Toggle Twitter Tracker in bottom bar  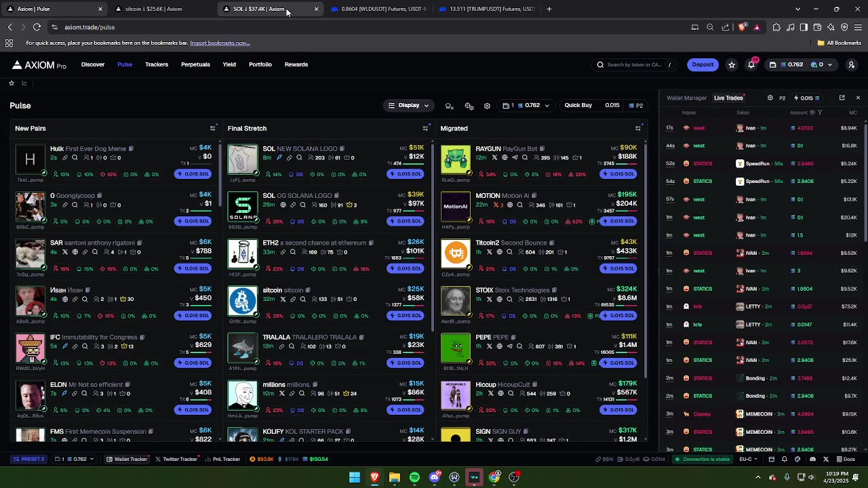pyautogui.click(x=176, y=459)
